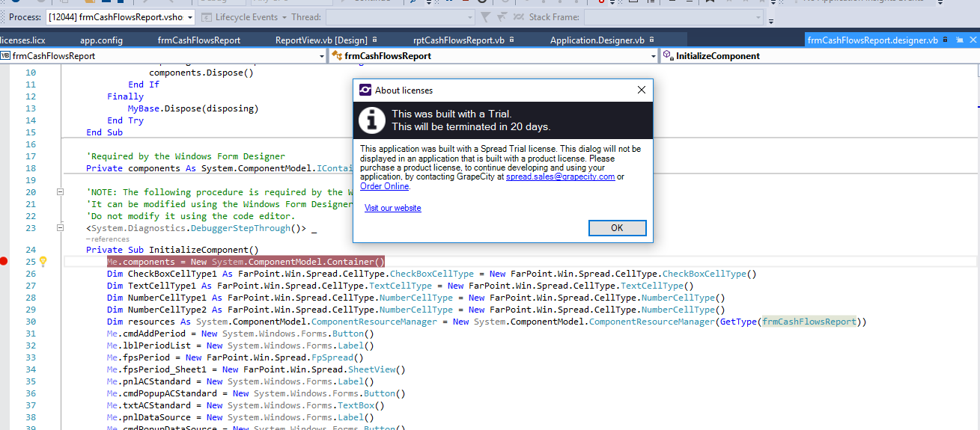Click the 'Me.txtACStandard' code line

coord(246,405)
